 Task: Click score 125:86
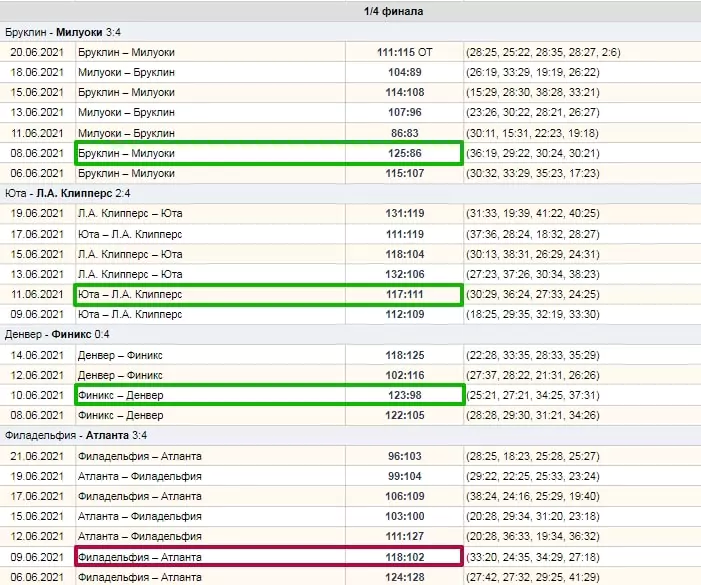pyautogui.click(x=405, y=153)
